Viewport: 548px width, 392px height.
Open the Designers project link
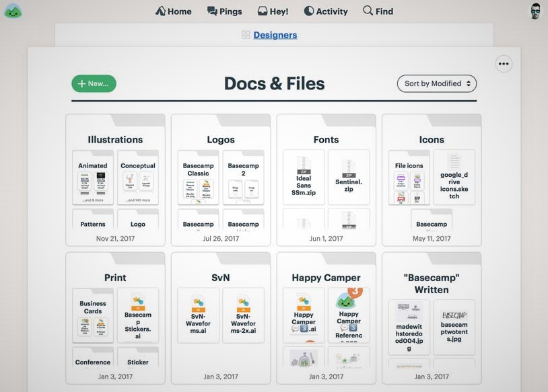[275, 35]
